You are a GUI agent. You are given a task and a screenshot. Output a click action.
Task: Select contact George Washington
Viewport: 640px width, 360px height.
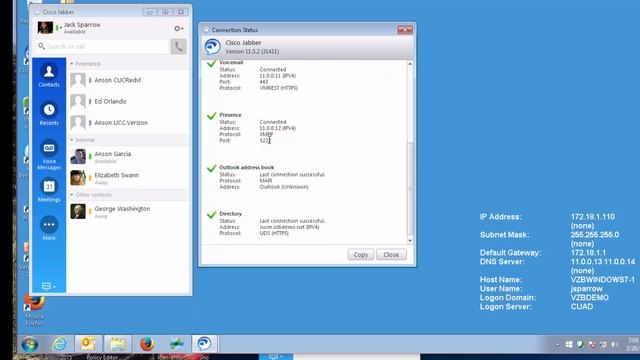pyautogui.click(x=129, y=211)
